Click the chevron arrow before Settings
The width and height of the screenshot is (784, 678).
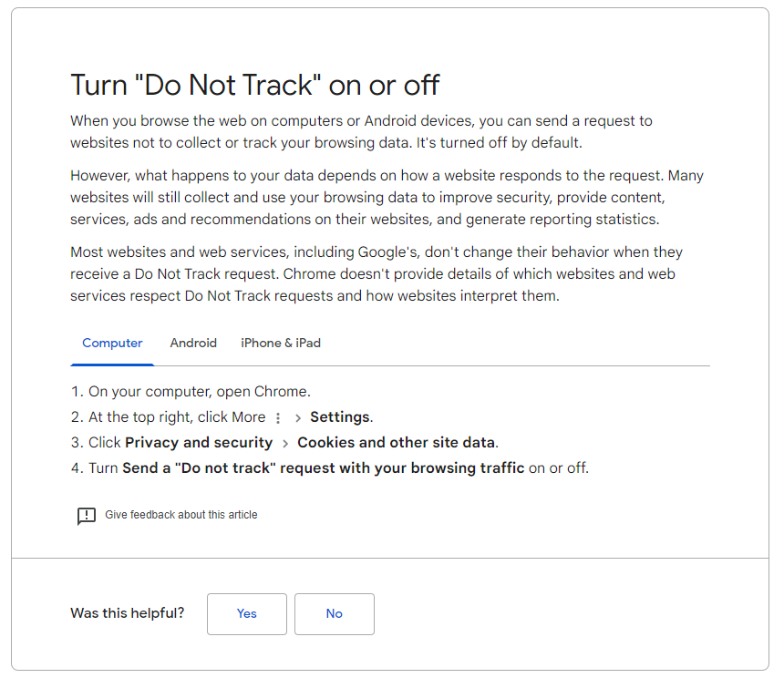(x=298, y=417)
